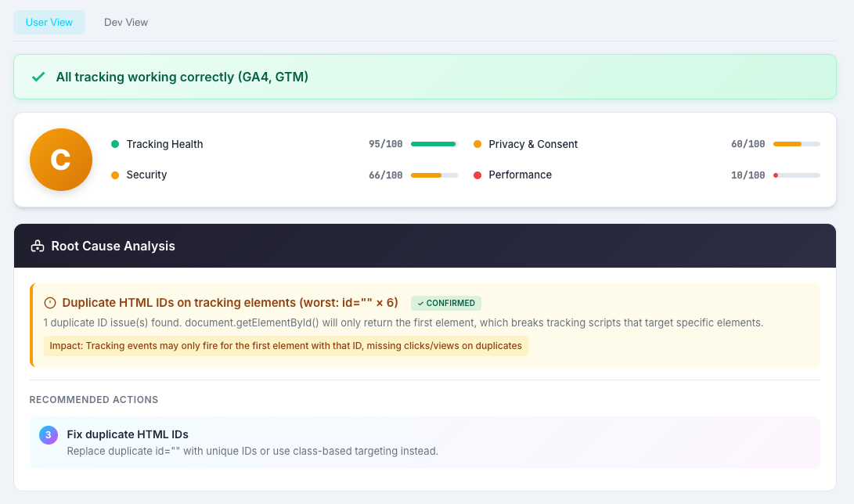Select the Security label
The height and width of the screenshot is (504, 854).
[146, 175]
